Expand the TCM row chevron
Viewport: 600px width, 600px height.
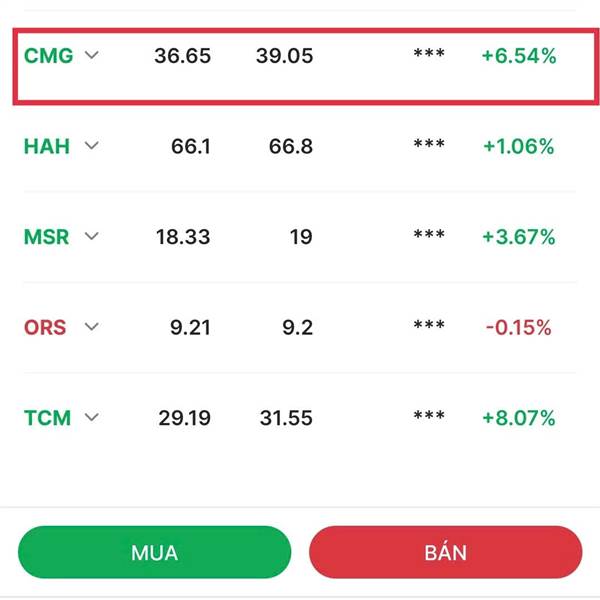92,417
